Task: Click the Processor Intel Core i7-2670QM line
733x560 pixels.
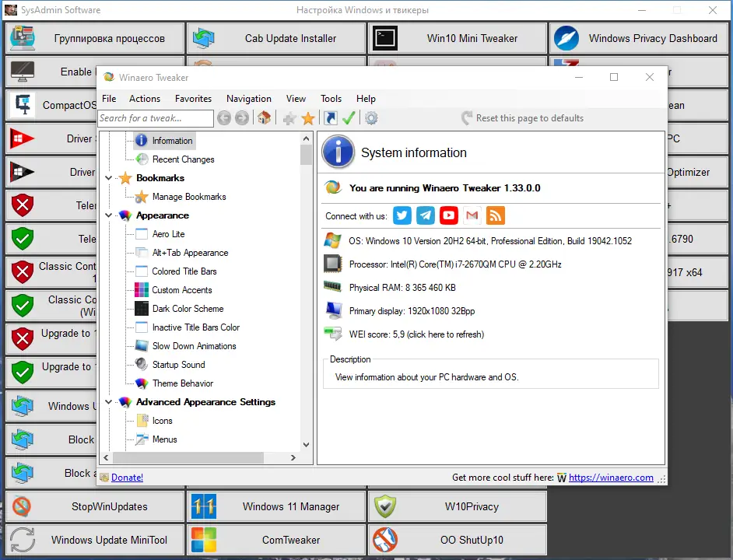Action: 455,264
